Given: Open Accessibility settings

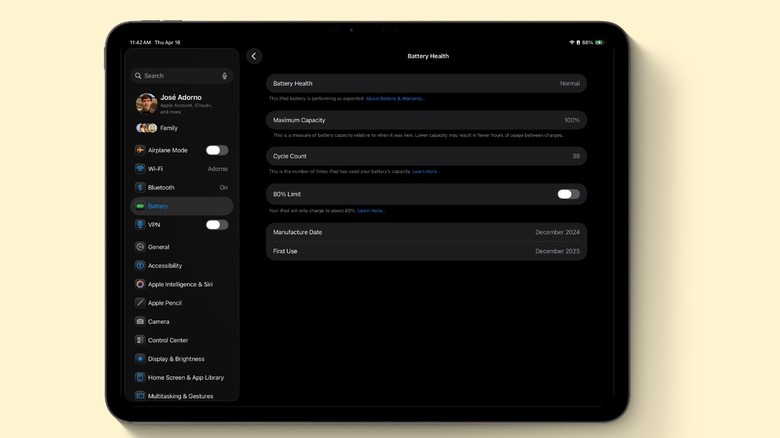Looking at the screenshot, I should coord(182,265).
